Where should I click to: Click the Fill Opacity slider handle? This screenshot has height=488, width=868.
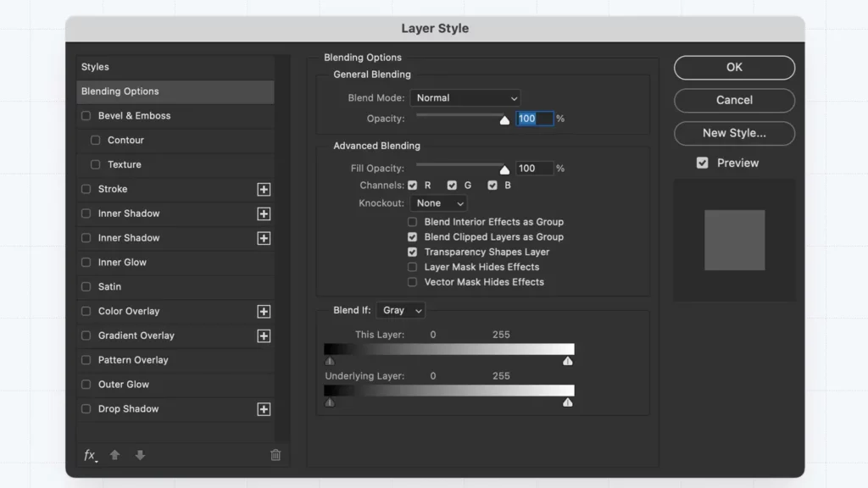click(504, 169)
